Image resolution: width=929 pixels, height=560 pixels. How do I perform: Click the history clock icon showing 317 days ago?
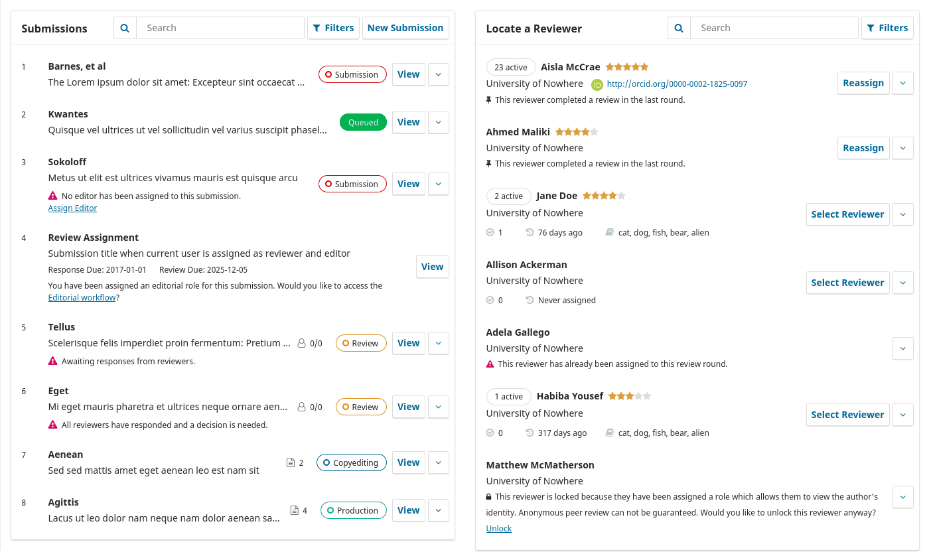click(529, 433)
